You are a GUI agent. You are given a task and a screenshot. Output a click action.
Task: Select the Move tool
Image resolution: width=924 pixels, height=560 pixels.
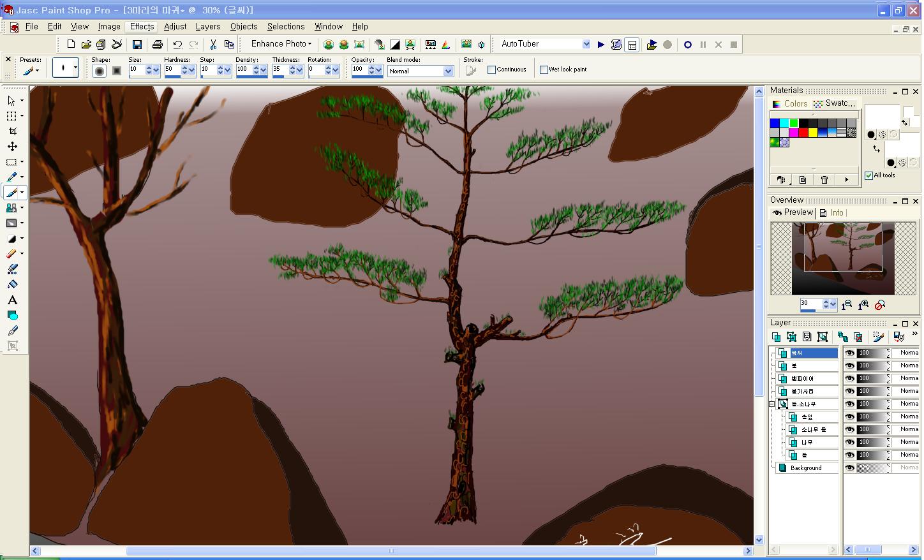coord(12,146)
